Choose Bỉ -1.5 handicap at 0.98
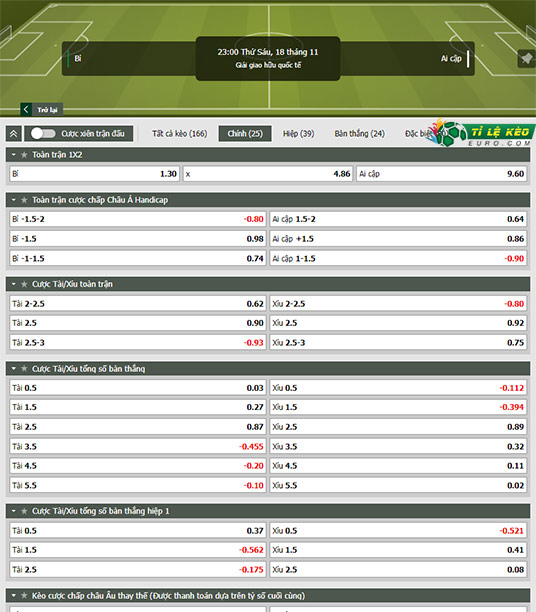 pyautogui.click(x=137, y=239)
